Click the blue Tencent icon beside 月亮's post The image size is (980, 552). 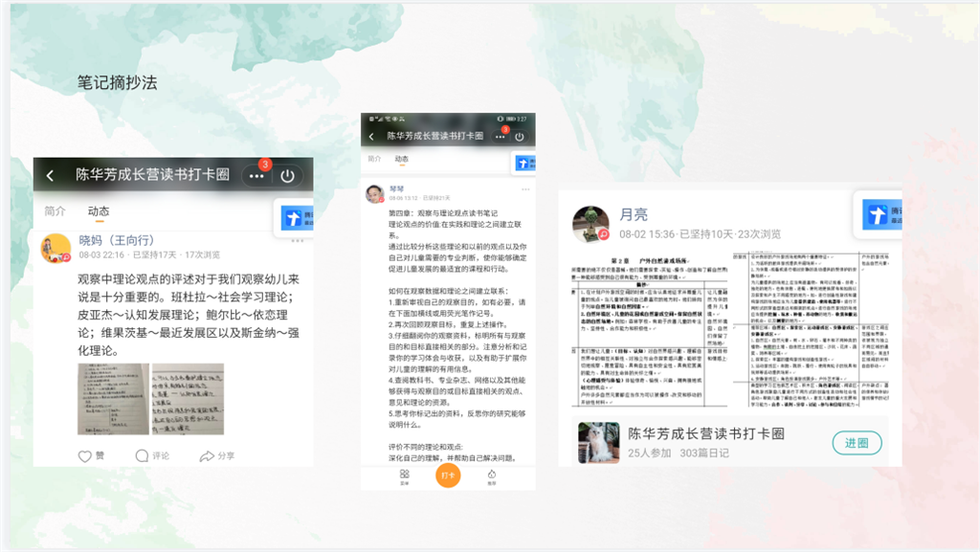click(x=881, y=215)
